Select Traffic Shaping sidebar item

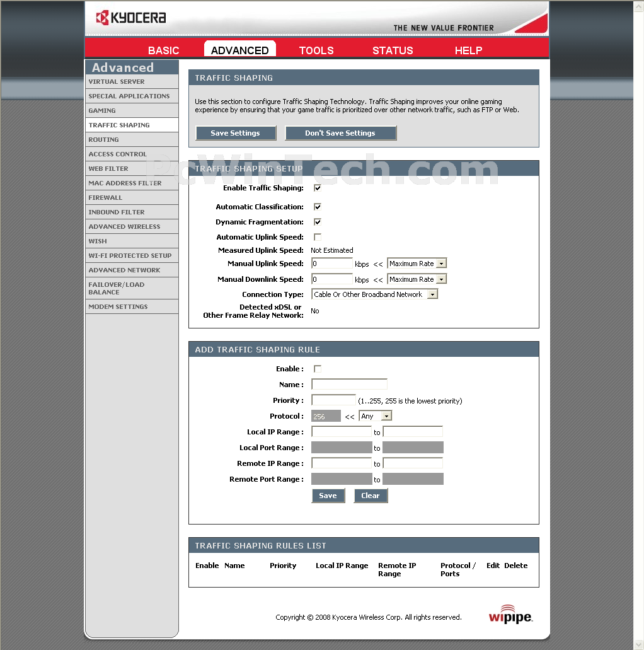point(132,125)
